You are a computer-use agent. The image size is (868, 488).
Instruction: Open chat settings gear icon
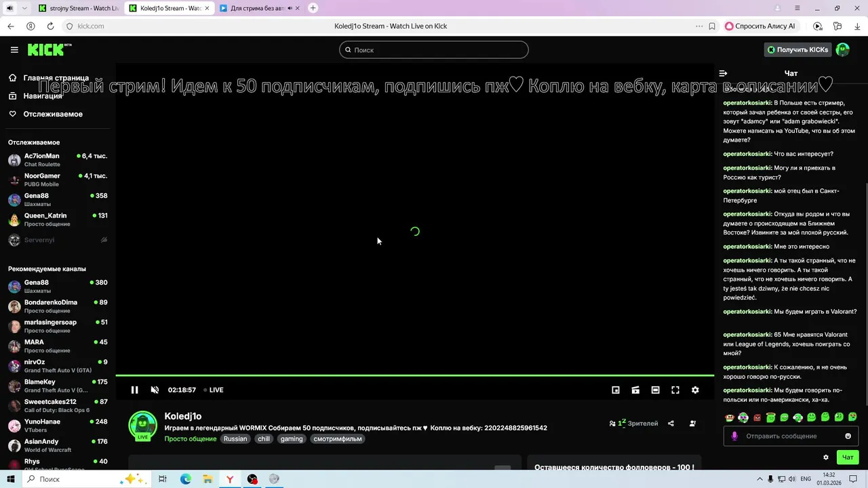825,457
